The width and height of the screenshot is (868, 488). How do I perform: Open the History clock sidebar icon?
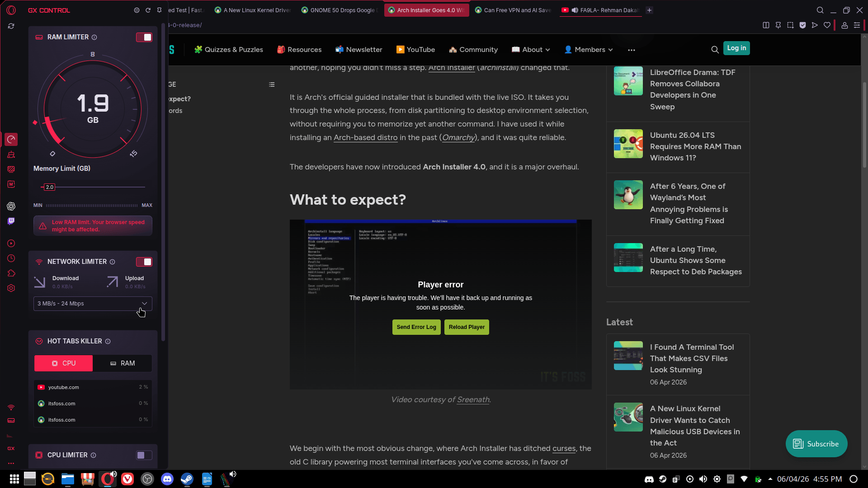click(11, 258)
